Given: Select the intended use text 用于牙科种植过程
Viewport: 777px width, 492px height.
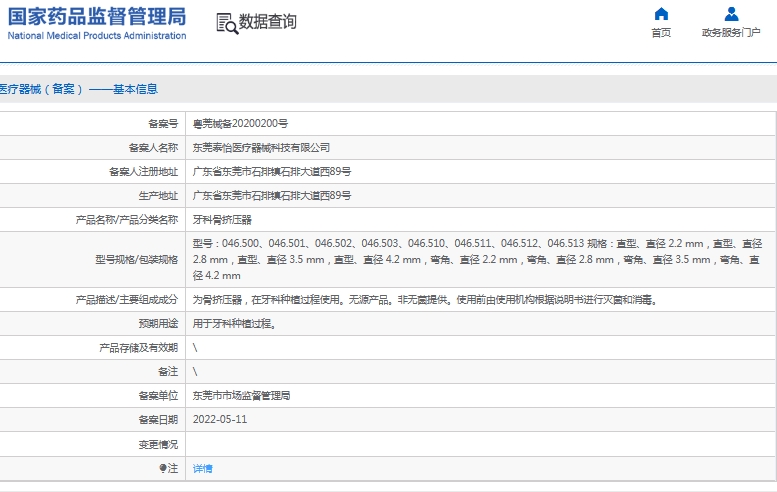Looking at the screenshot, I should tap(234, 324).
